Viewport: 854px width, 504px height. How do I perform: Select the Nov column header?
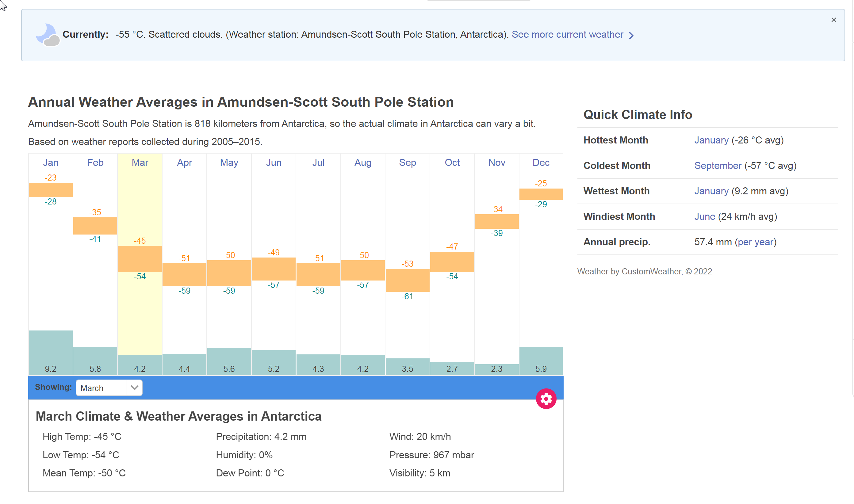pyautogui.click(x=497, y=162)
